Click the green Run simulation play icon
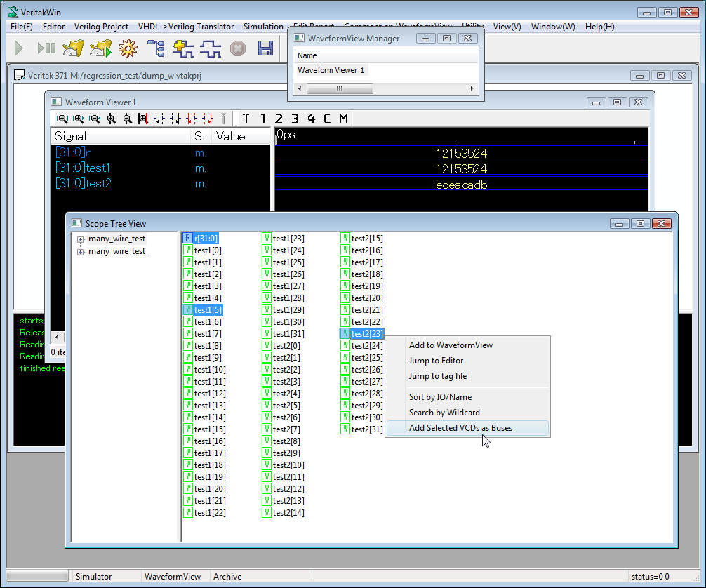The image size is (706, 588). [x=18, y=48]
